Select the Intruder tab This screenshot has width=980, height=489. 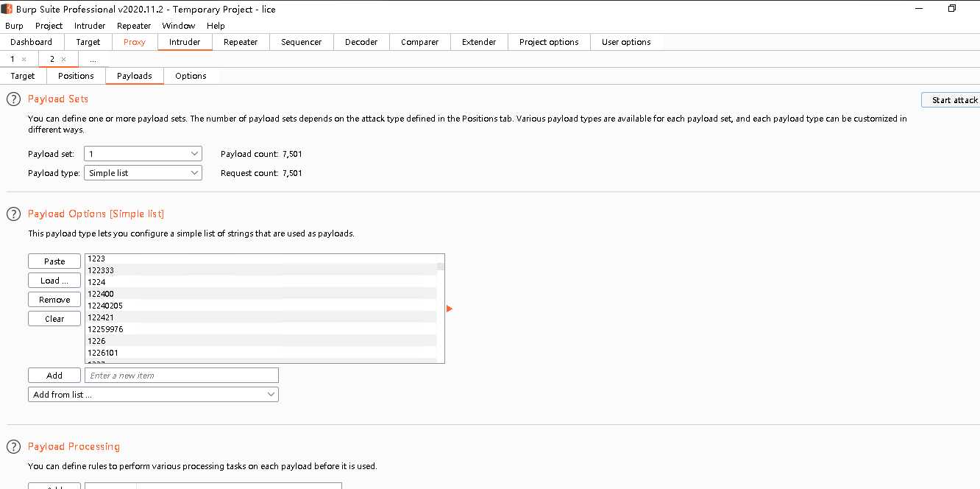pos(185,42)
